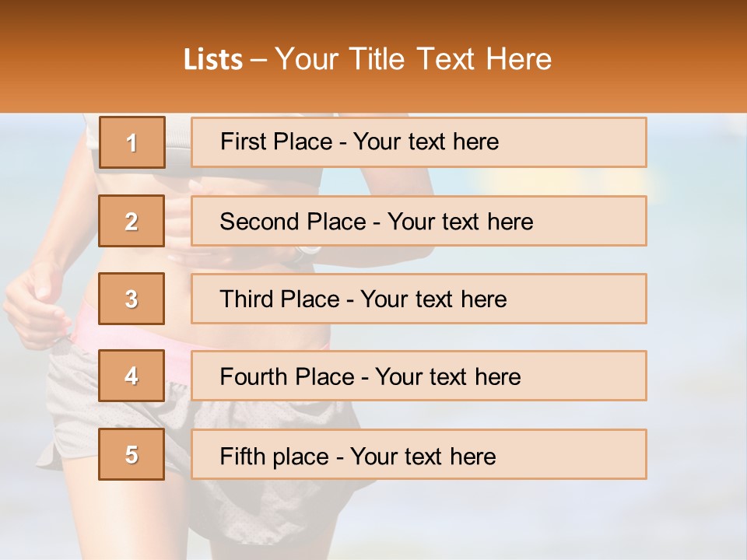Click the word 'Second' in list
Image resolution: width=747 pixels, height=560 pixels.
259,222
